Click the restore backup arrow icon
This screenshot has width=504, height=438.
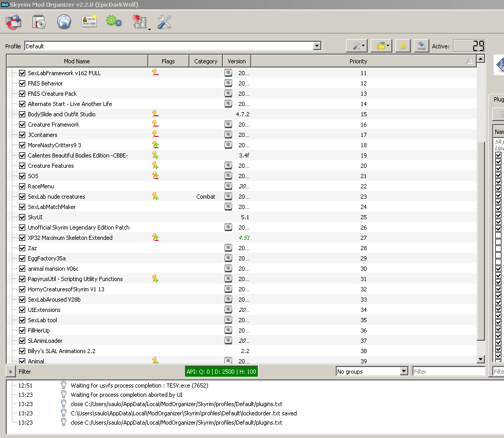[x=403, y=46]
